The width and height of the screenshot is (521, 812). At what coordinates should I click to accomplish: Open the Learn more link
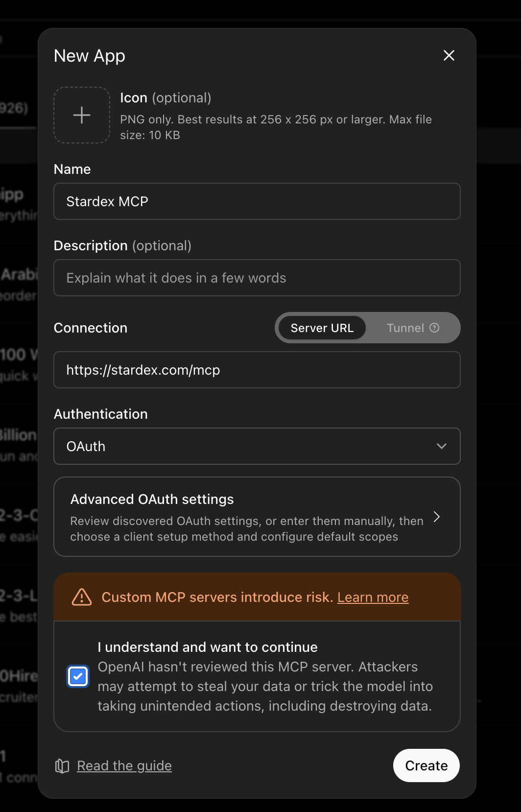tap(373, 597)
